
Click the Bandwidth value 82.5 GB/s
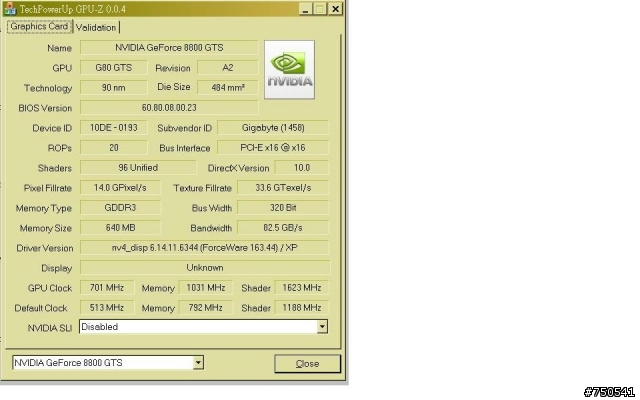point(283,228)
